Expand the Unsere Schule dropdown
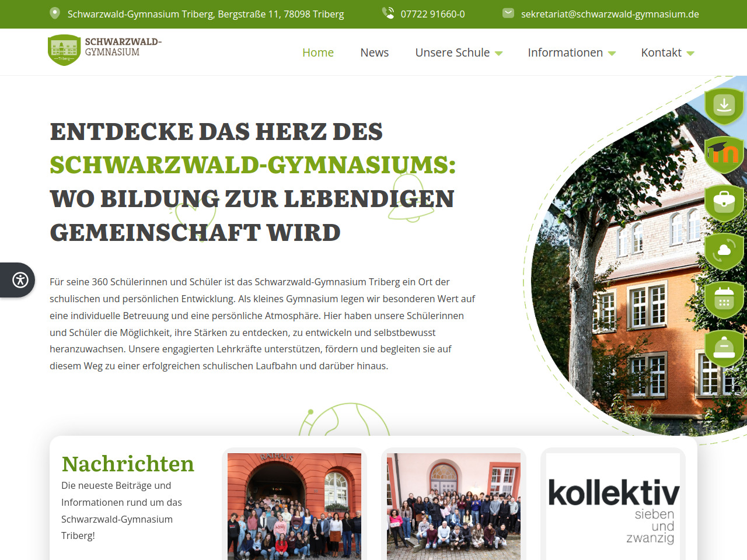This screenshot has width=747, height=560. (x=459, y=52)
